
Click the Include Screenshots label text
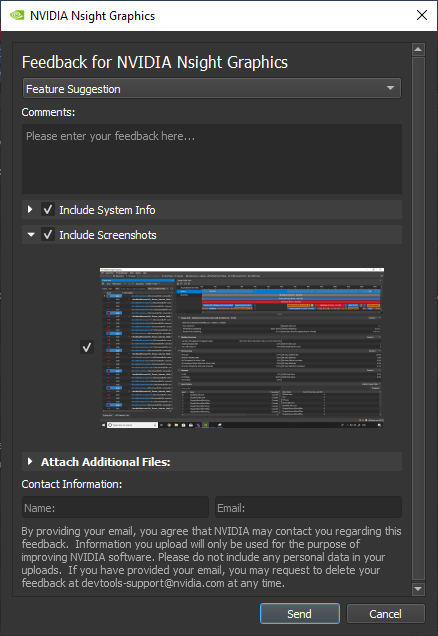click(x=108, y=235)
